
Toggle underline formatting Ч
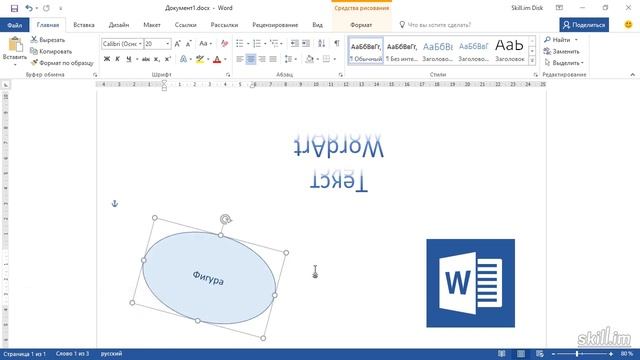(x=129, y=59)
